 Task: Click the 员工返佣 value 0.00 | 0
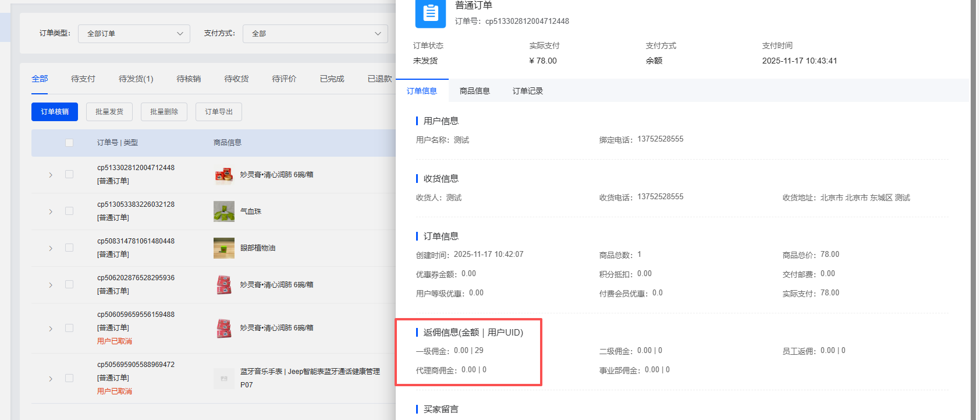click(x=833, y=351)
